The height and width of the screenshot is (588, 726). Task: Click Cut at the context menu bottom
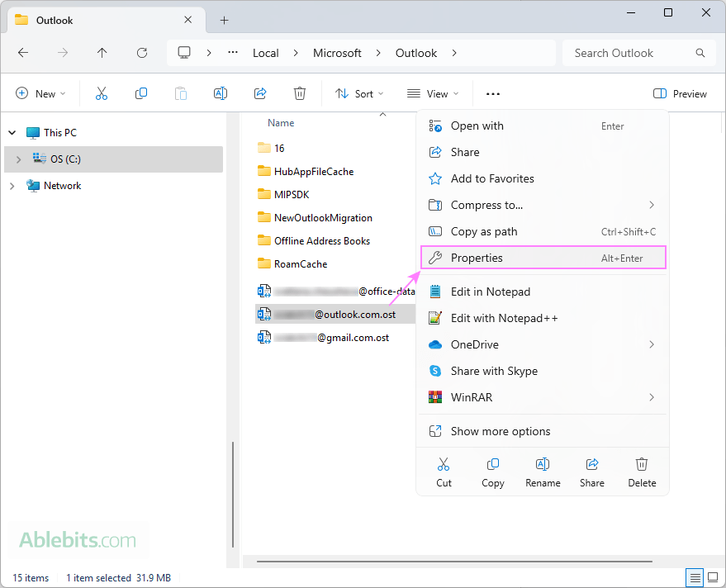(x=444, y=472)
